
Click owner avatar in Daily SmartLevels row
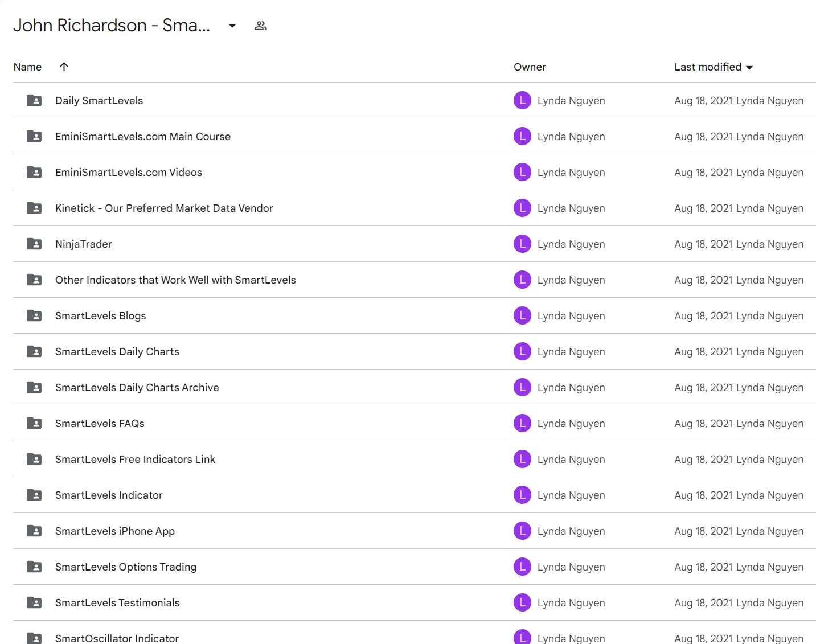coord(522,100)
